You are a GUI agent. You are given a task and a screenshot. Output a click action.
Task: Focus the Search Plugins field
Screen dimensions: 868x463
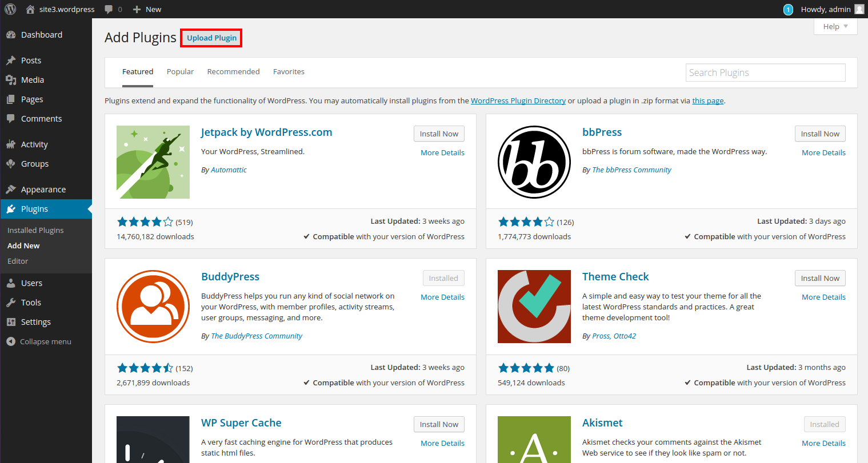[765, 73]
